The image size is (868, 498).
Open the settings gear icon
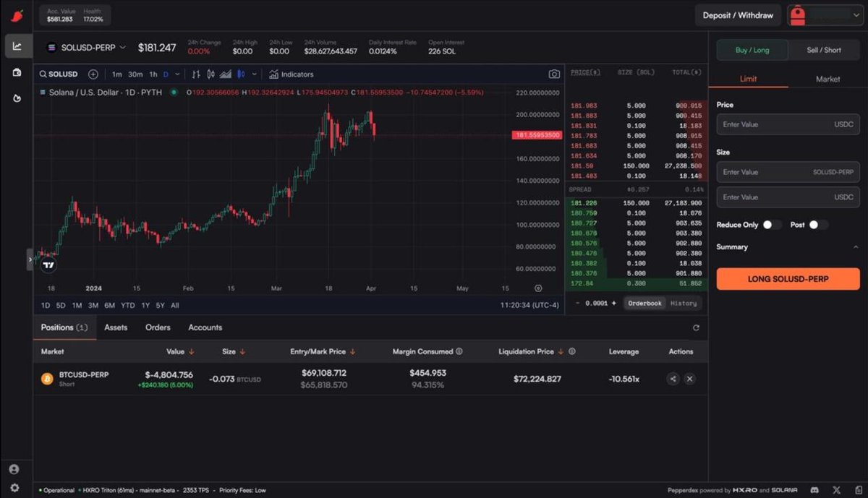(x=14, y=488)
